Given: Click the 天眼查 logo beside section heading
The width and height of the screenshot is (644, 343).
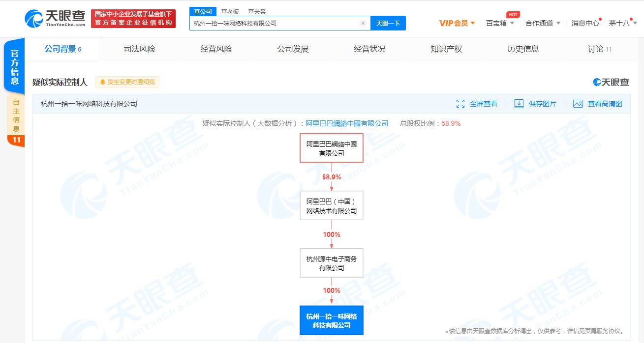Looking at the screenshot, I should (611, 82).
